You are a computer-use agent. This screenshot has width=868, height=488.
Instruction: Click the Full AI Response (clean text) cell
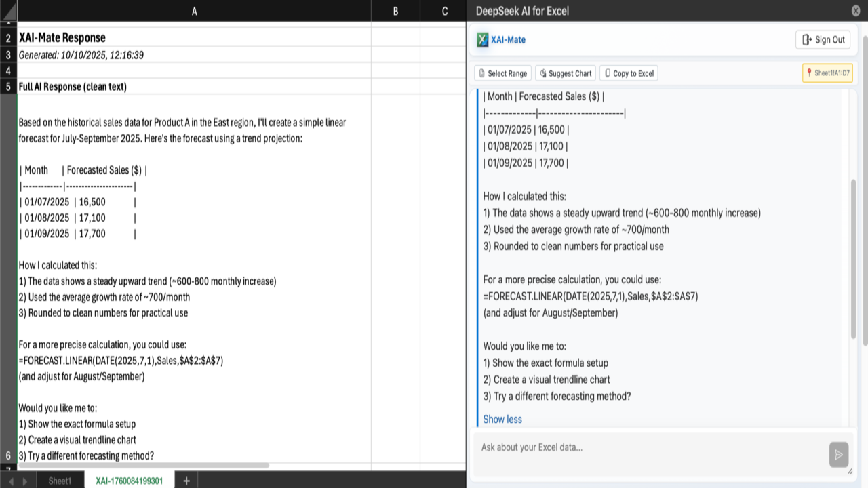[x=195, y=87]
